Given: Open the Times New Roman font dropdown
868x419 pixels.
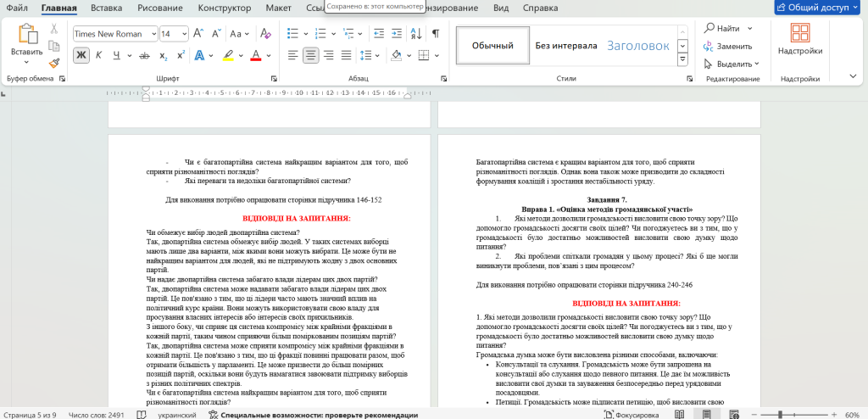Looking at the screenshot, I should tap(153, 34).
